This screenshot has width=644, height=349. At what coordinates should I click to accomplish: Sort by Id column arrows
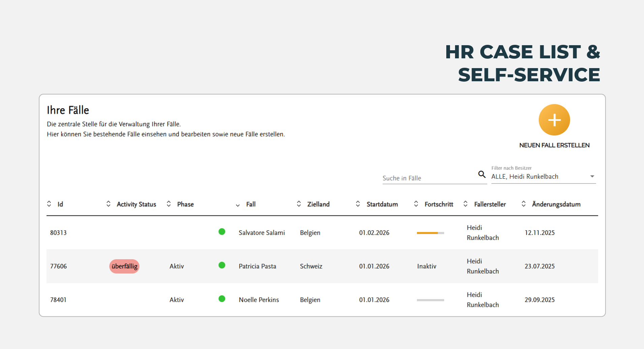pyautogui.click(x=49, y=204)
